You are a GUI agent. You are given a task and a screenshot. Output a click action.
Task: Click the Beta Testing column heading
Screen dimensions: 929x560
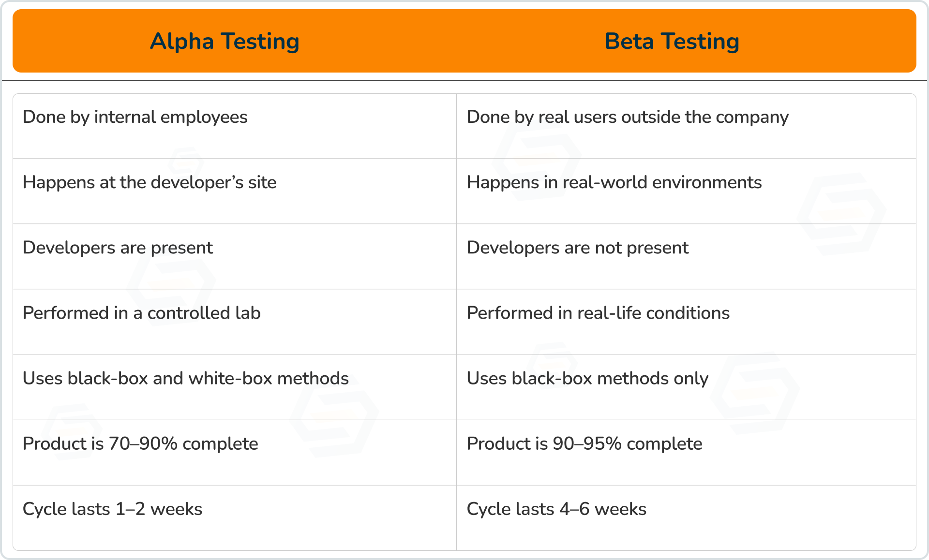point(672,41)
